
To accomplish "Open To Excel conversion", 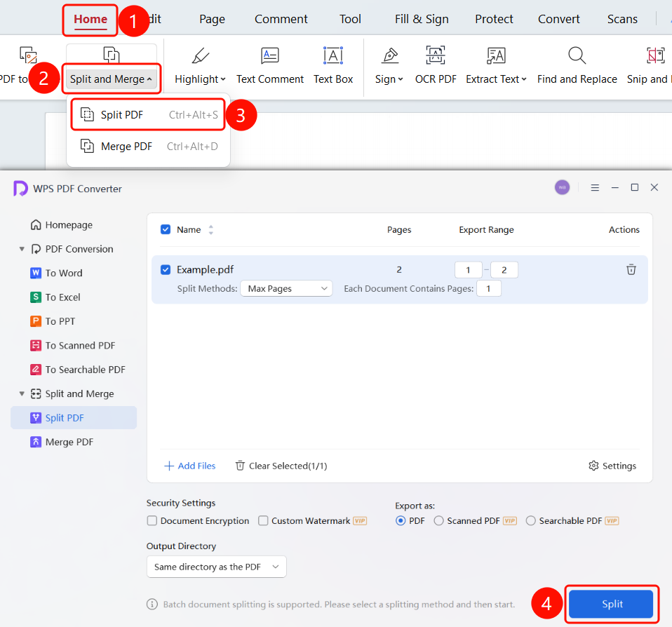I will [55, 297].
